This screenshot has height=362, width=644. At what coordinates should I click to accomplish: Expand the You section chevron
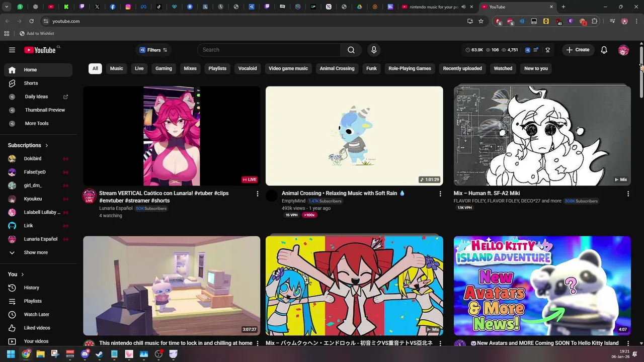point(22,275)
